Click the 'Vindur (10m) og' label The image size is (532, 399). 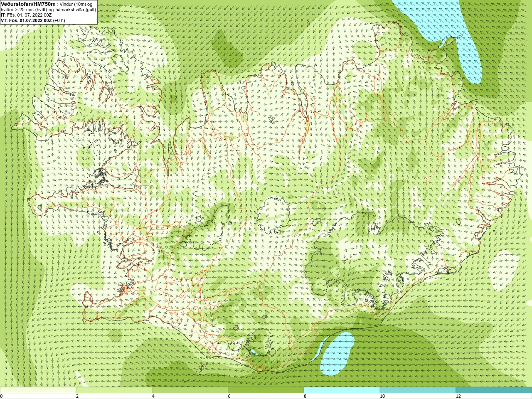(x=76, y=4)
